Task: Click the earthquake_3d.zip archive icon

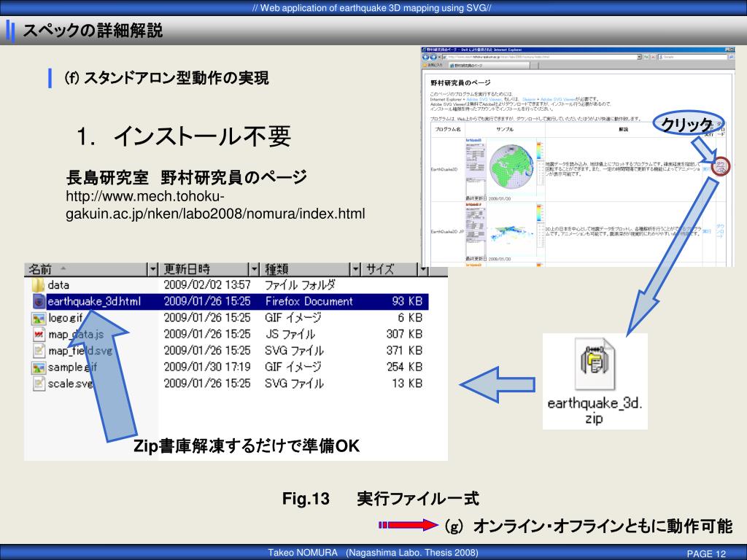Action: click(x=595, y=363)
